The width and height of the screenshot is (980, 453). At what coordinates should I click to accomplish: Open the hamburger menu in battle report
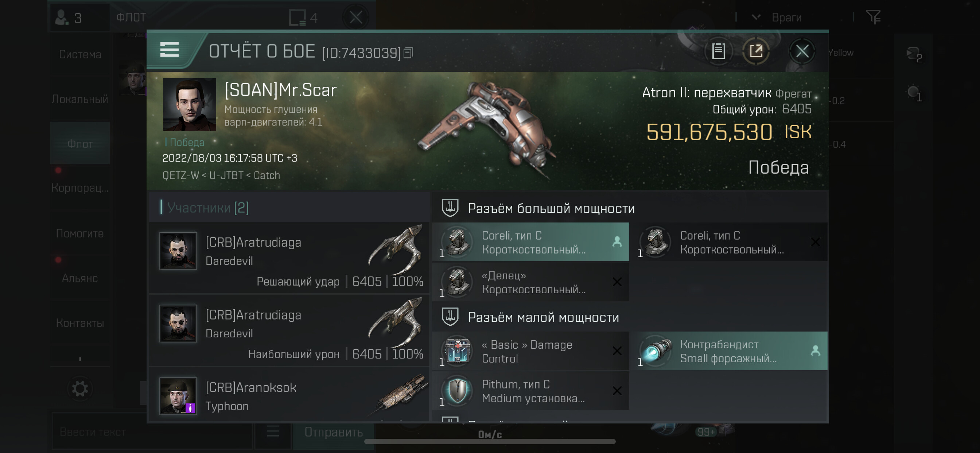pyautogui.click(x=169, y=50)
